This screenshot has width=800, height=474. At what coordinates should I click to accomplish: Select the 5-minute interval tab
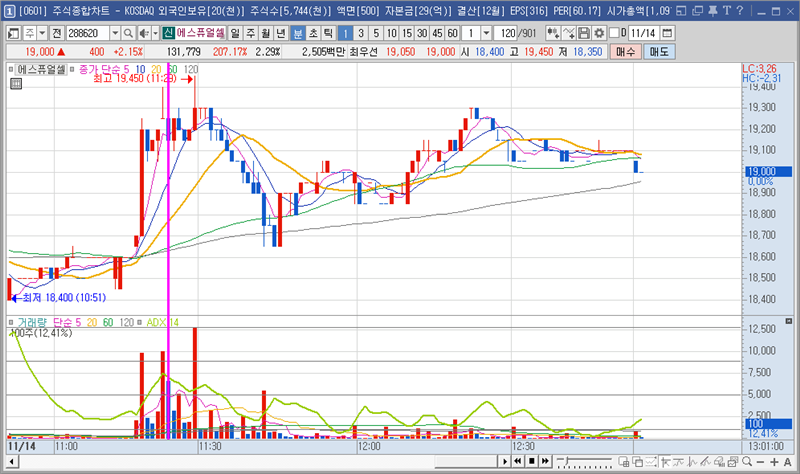coord(375,32)
